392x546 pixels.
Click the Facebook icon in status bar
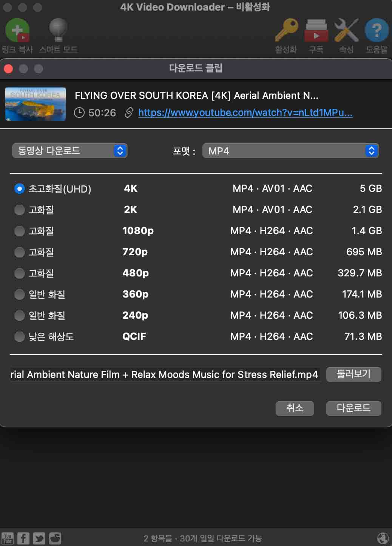pos(23,538)
